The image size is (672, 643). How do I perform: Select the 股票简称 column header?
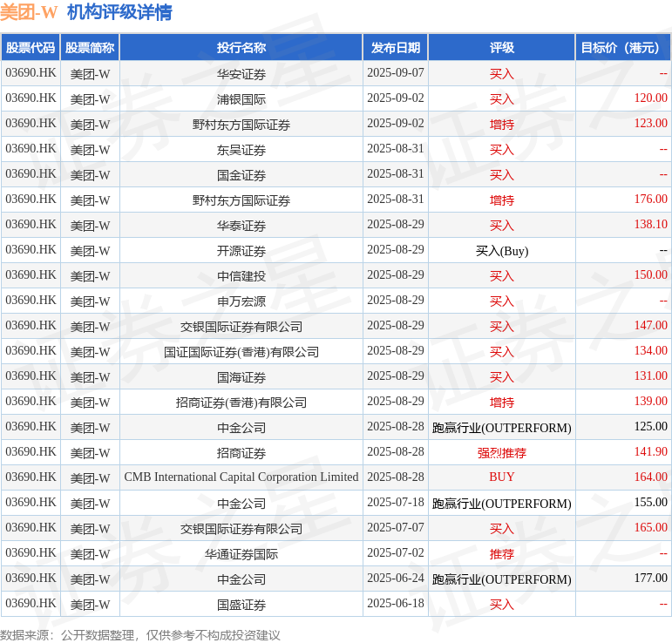(x=90, y=48)
